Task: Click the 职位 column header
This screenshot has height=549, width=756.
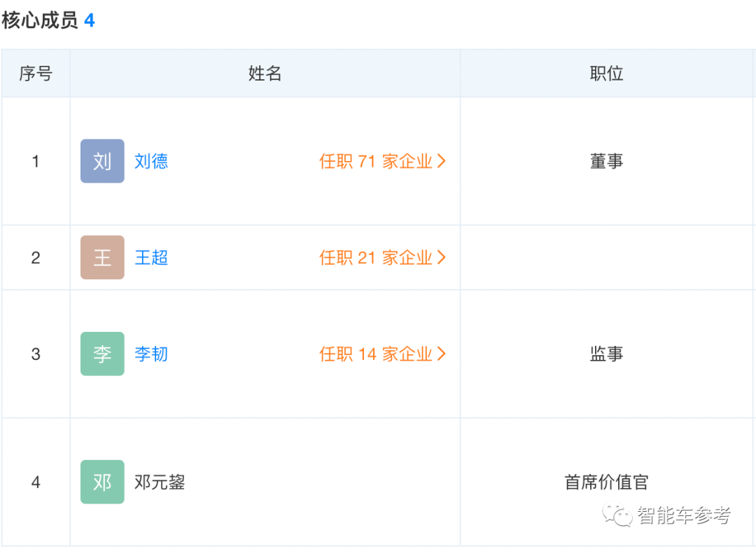Action: click(x=606, y=73)
